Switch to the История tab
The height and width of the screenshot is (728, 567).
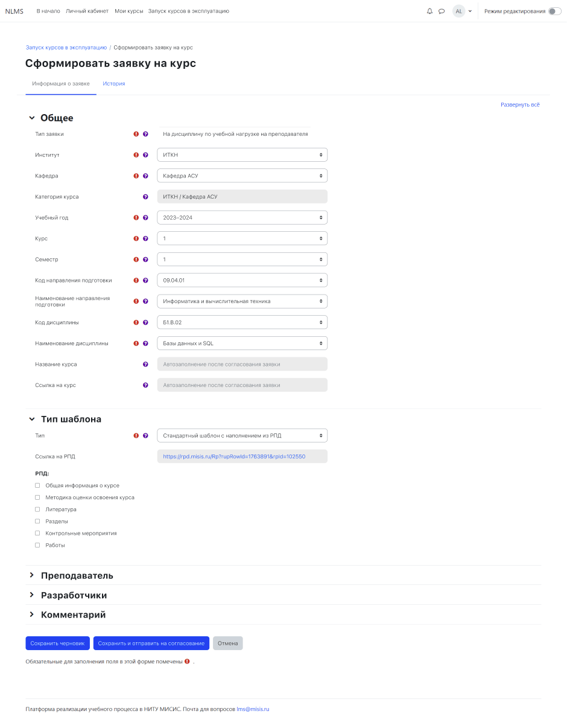(113, 84)
